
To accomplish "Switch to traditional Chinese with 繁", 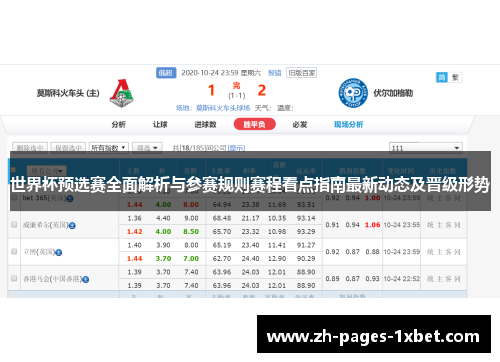I will click(455, 77).
